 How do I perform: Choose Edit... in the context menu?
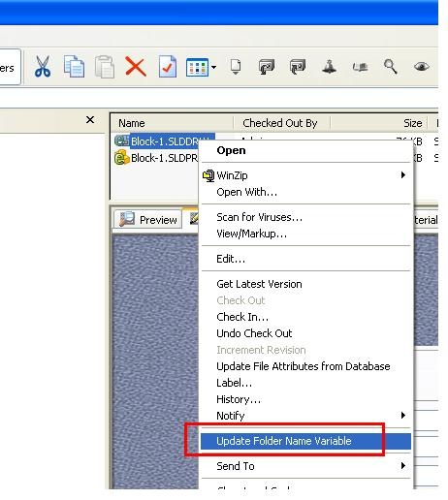pyautogui.click(x=305, y=259)
